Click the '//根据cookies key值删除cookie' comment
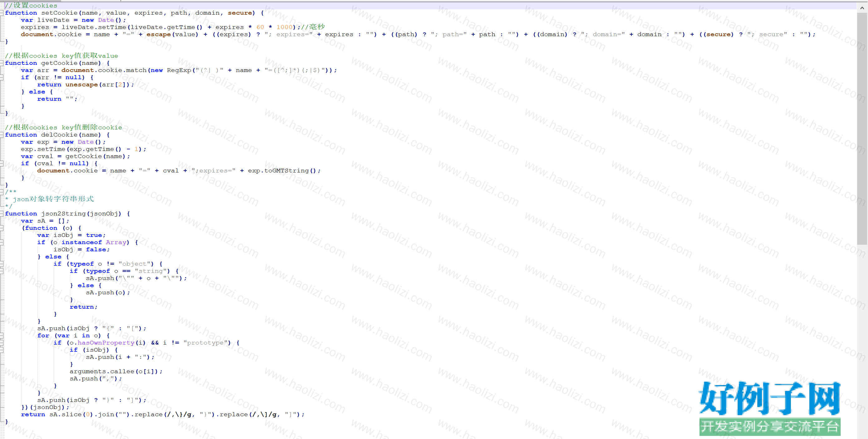The width and height of the screenshot is (868, 439). (64, 127)
